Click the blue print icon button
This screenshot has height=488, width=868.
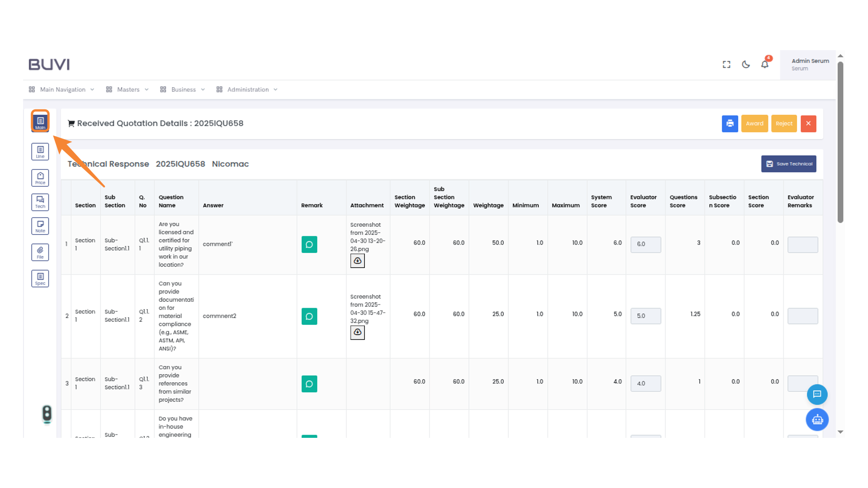point(730,123)
